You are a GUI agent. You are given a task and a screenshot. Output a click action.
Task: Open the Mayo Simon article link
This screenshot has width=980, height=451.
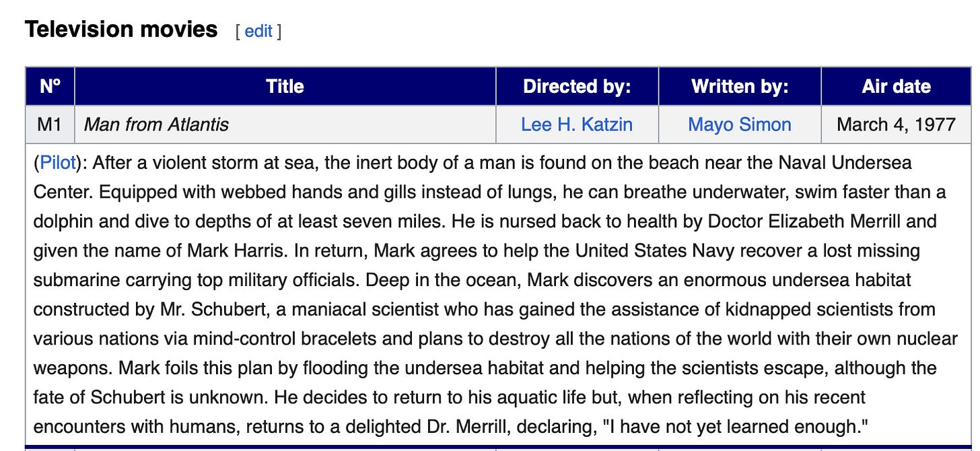(738, 125)
